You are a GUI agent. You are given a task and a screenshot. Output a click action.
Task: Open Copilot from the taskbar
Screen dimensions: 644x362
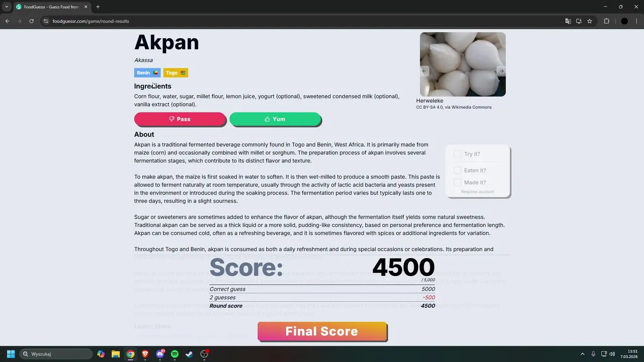[101, 354]
